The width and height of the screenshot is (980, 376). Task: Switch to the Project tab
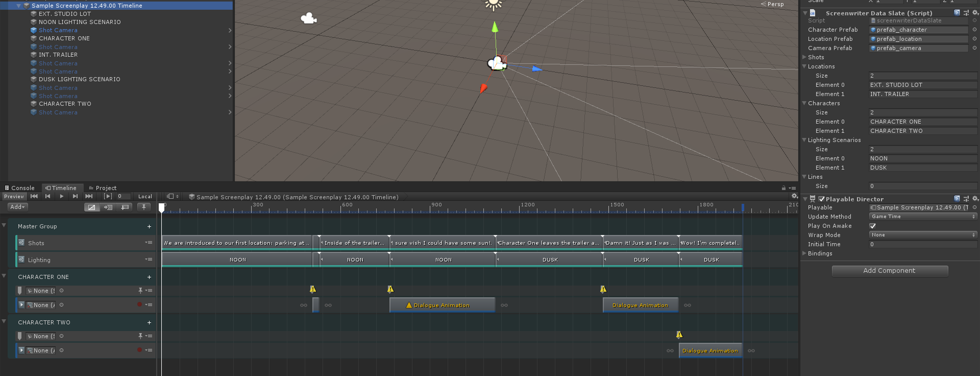click(x=103, y=188)
